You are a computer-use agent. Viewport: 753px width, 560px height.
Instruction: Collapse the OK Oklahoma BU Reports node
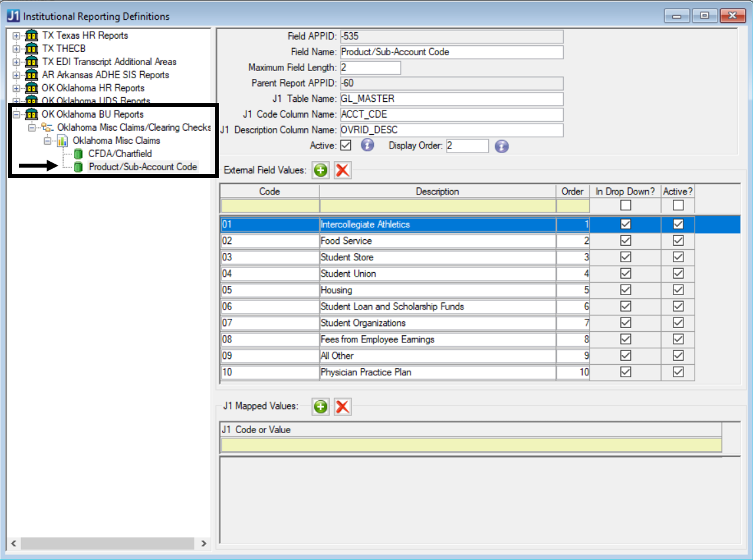click(x=17, y=114)
